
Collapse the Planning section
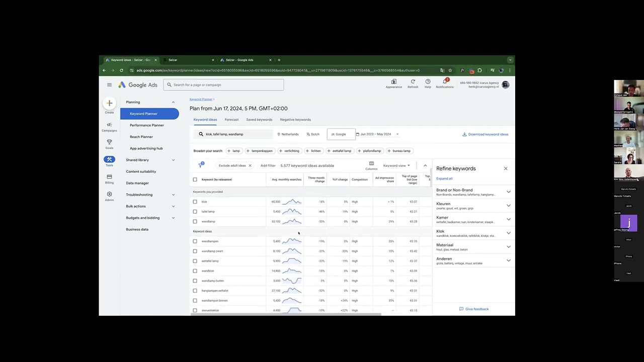click(173, 102)
